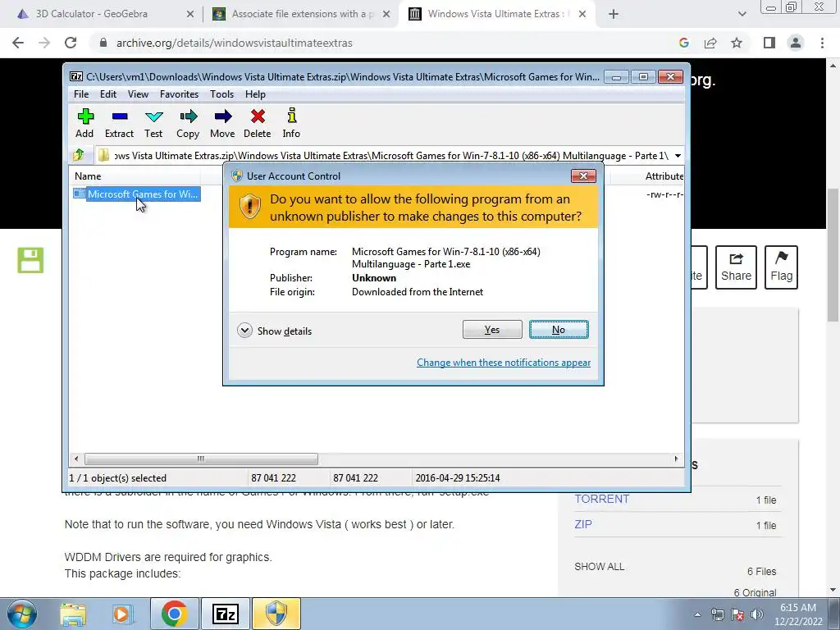Click the Delete toolbar icon
The height and width of the screenshot is (630, 840).
(x=257, y=124)
